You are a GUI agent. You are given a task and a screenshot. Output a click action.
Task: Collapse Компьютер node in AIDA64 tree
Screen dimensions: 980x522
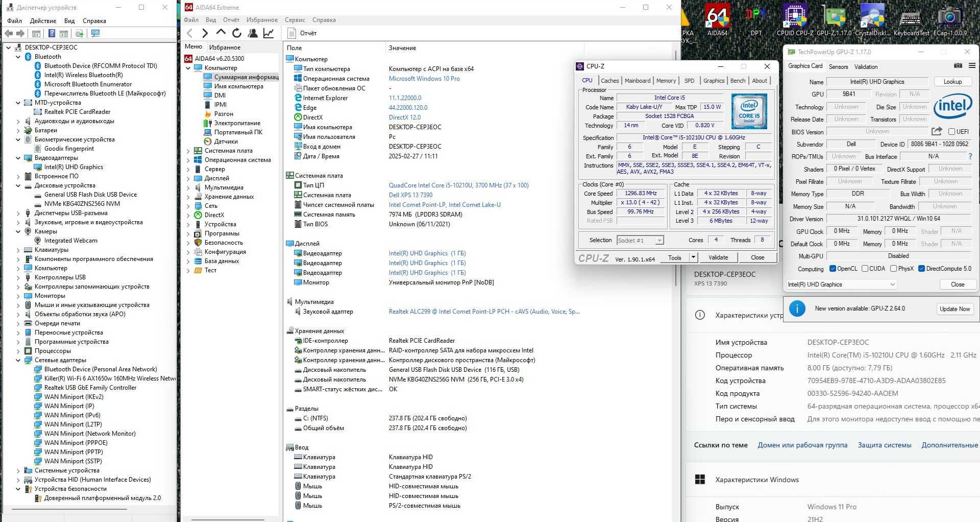tap(188, 68)
